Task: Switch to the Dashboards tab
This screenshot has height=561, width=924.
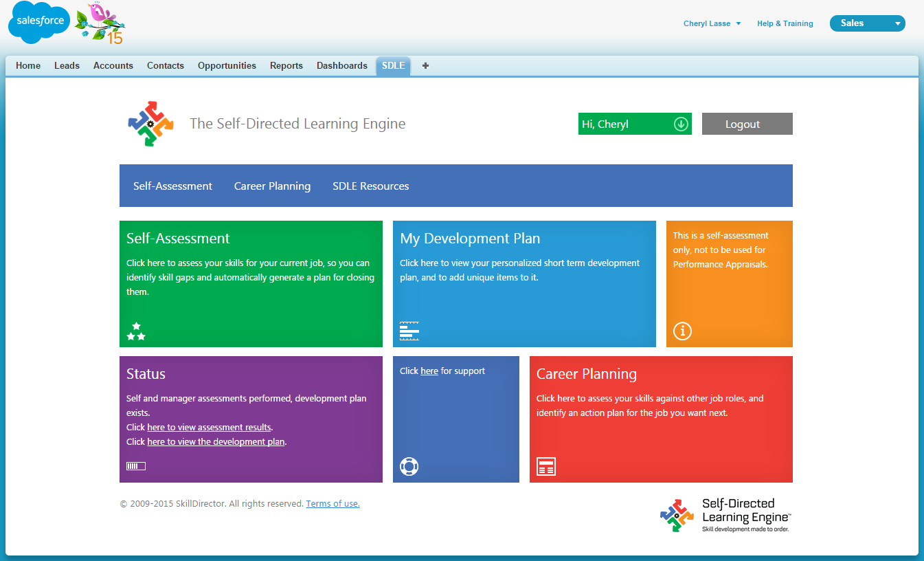Action: point(342,66)
